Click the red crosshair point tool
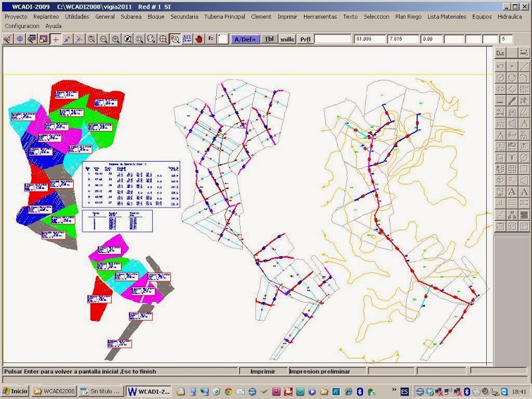 pos(55,39)
